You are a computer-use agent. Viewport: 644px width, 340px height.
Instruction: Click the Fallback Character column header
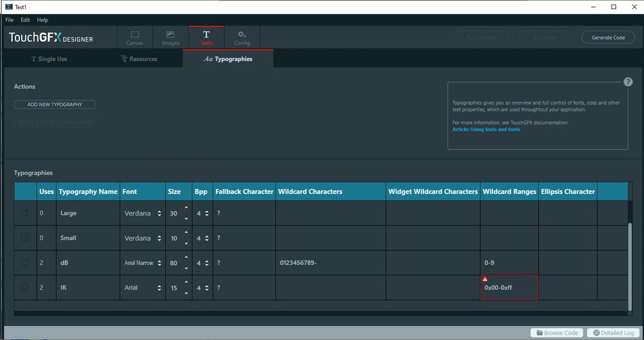pyautogui.click(x=244, y=192)
